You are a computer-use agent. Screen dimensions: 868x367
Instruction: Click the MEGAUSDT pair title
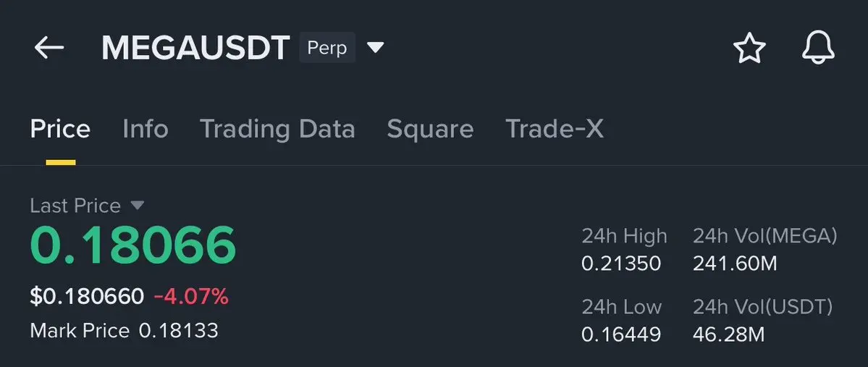pos(195,48)
